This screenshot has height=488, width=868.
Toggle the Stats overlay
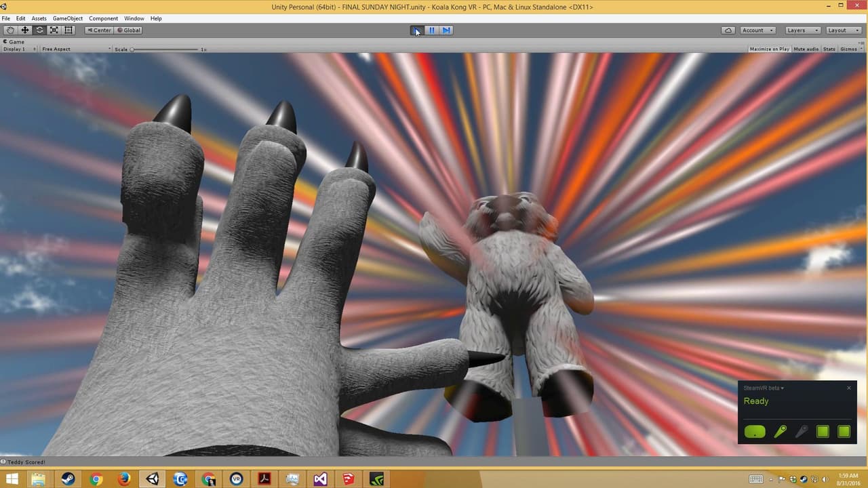[x=829, y=49]
